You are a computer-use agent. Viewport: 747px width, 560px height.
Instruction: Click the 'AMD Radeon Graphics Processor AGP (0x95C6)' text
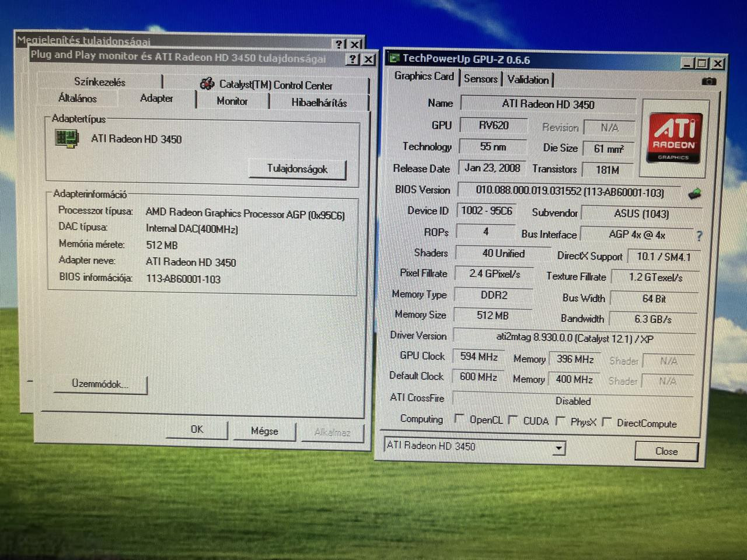coord(245,214)
